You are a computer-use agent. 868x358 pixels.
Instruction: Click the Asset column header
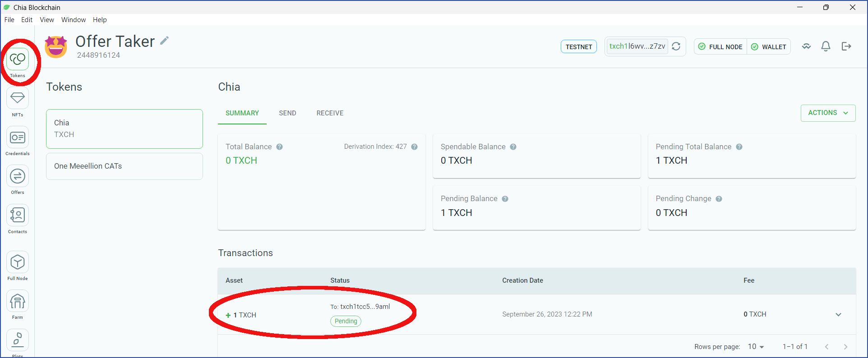(x=234, y=280)
